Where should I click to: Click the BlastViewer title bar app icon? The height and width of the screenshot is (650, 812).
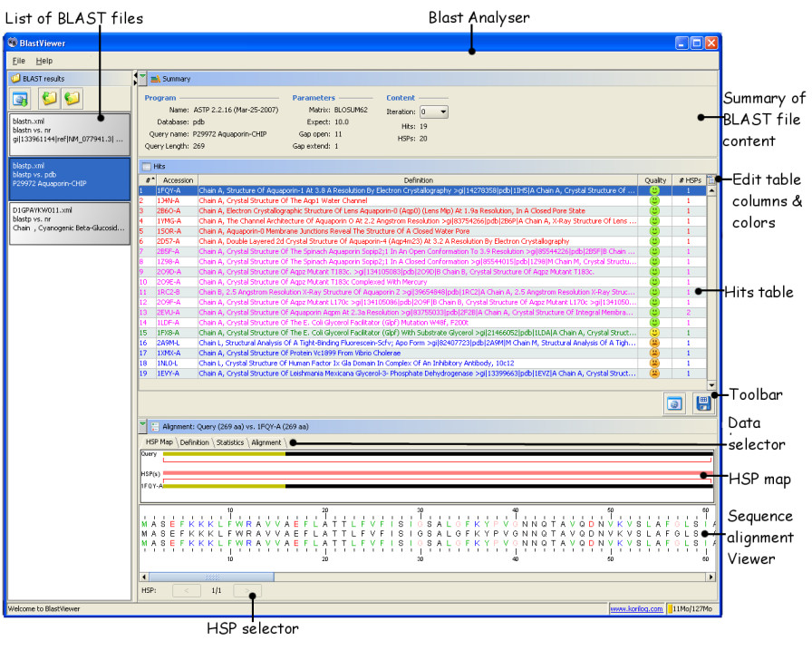tap(13, 43)
